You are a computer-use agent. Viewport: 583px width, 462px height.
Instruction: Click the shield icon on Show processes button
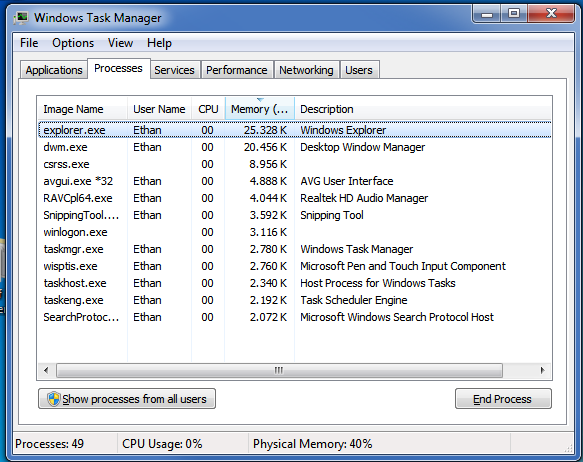point(54,399)
